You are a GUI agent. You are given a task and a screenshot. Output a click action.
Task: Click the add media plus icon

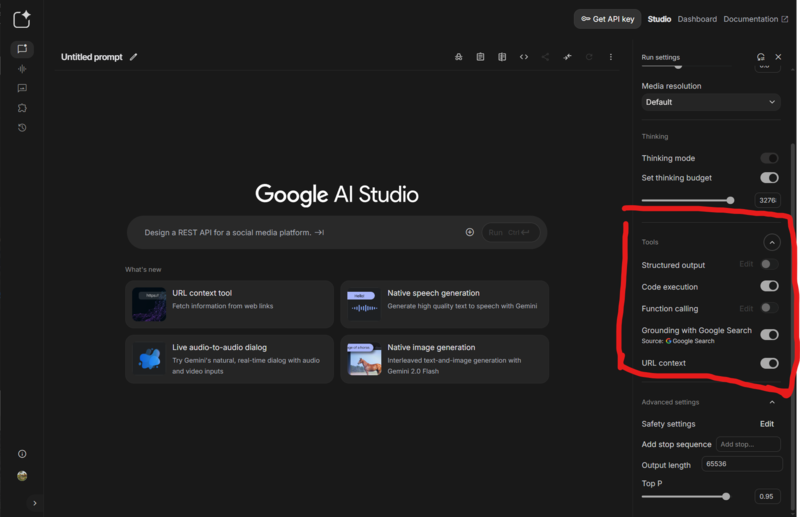click(x=470, y=232)
